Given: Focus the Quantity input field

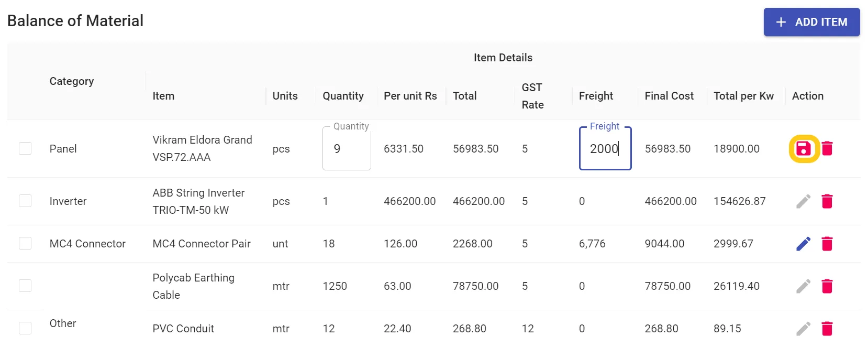Looking at the screenshot, I should point(347,149).
